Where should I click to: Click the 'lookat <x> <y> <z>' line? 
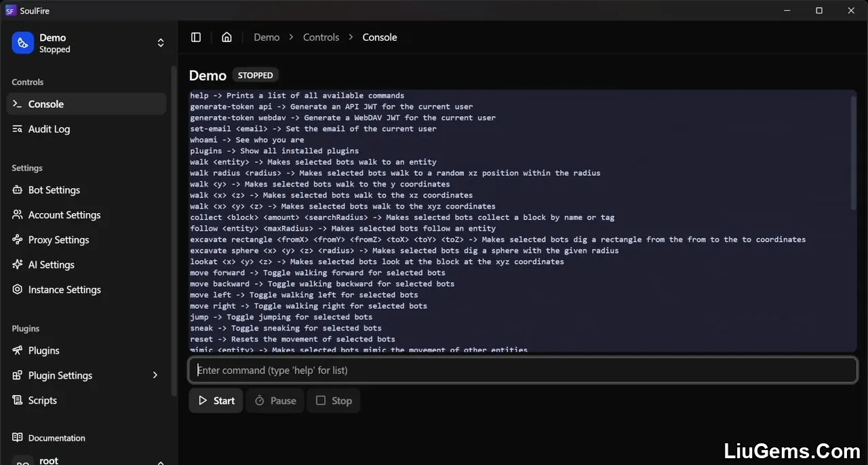pyautogui.click(x=377, y=261)
